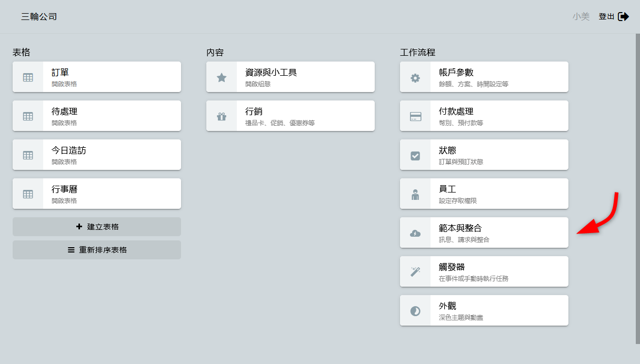Click the person icon for 員工

(415, 194)
